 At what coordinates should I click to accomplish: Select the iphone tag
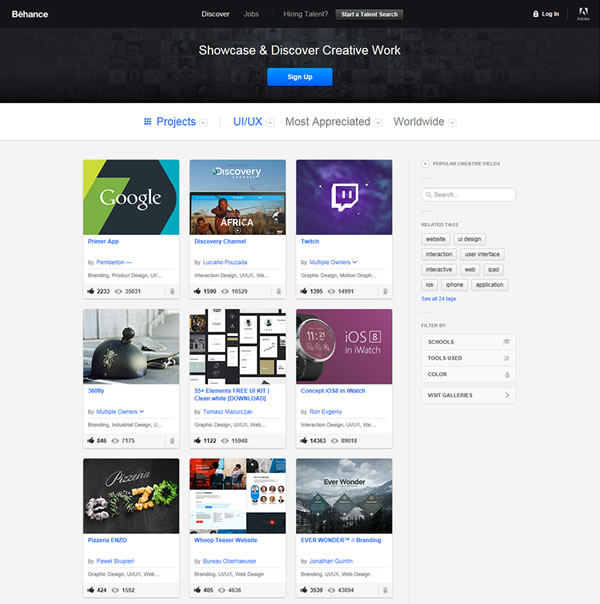[x=454, y=285]
